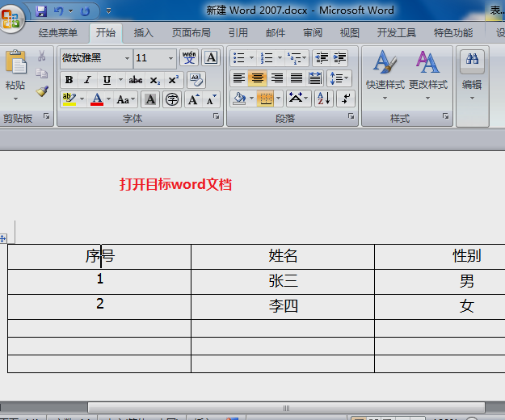
Task: Show paragraph marks toggle icon
Action: (x=346, y=99)
